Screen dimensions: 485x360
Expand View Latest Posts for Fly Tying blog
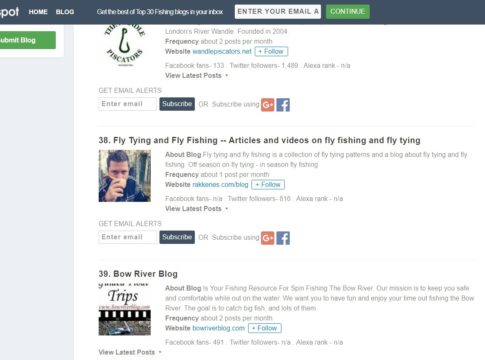(197, 209)
